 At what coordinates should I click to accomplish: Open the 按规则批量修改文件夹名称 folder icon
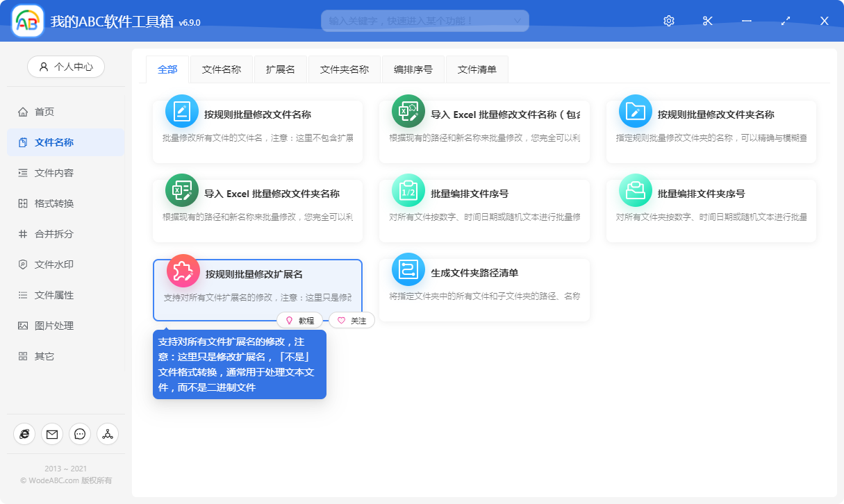634,110
